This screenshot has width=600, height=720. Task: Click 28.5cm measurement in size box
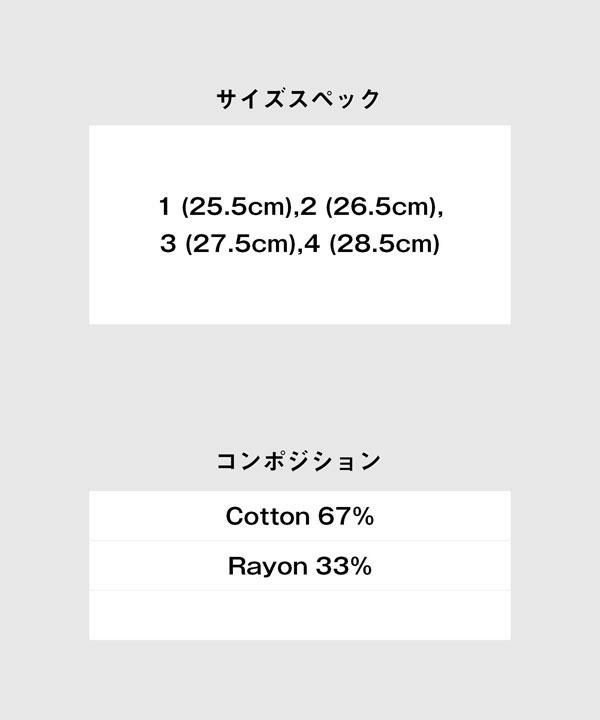pos(383,243)
